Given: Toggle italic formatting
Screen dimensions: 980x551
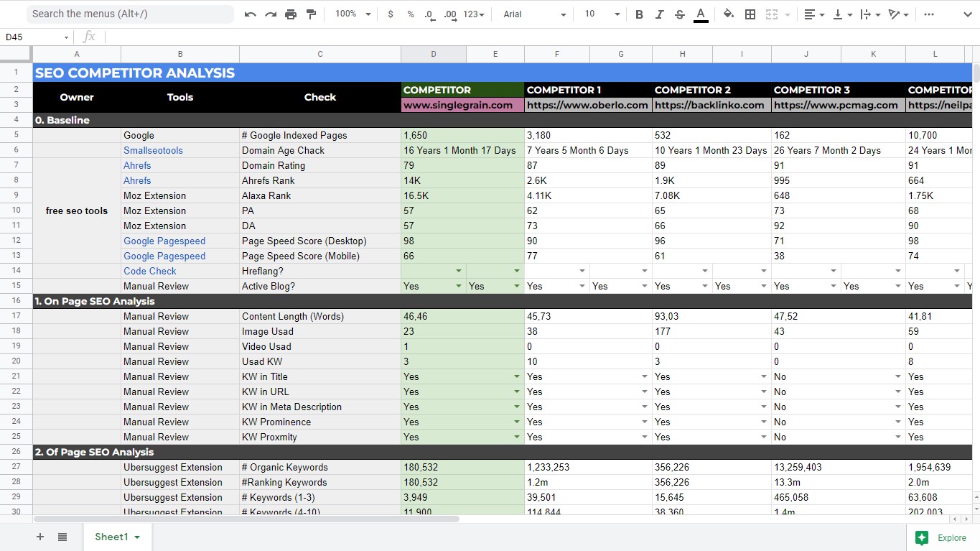Looking at the screenshot, I should click(x=659, y=14).
